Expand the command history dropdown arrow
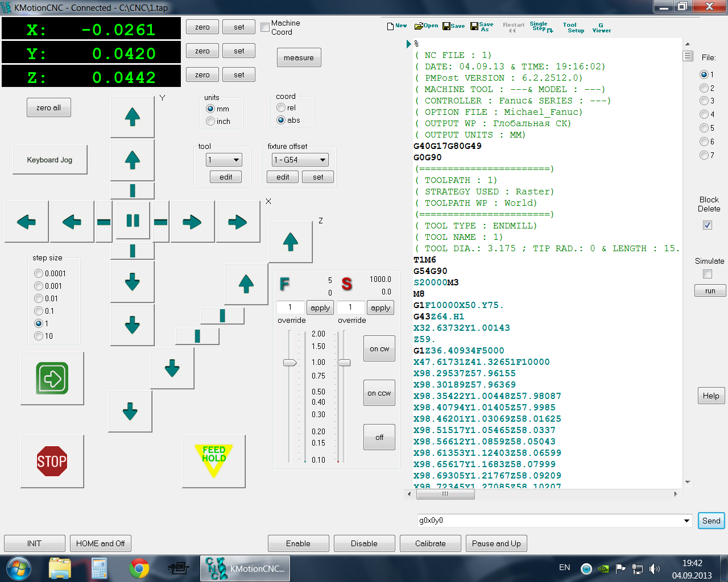Viewport: 728px width, 582px height. coord(686,521)
